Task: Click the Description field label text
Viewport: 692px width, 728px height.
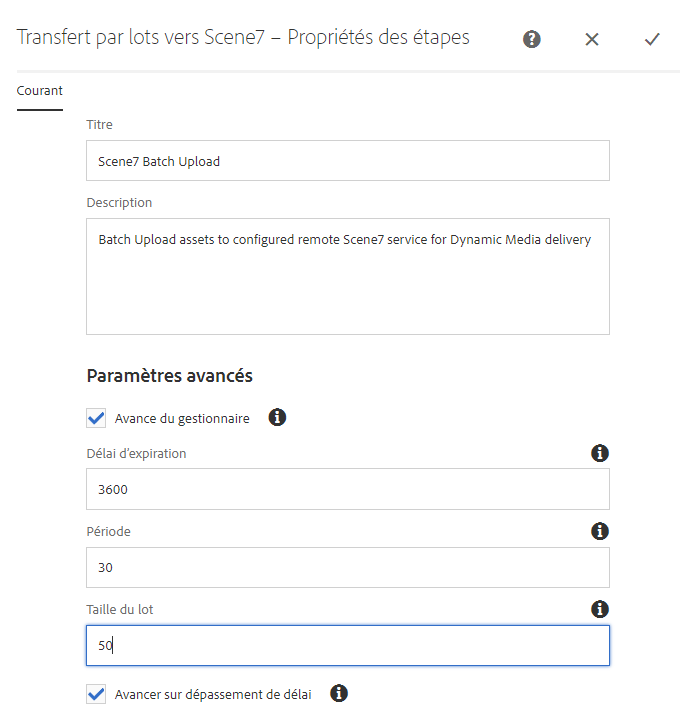Action: point(119,203)
